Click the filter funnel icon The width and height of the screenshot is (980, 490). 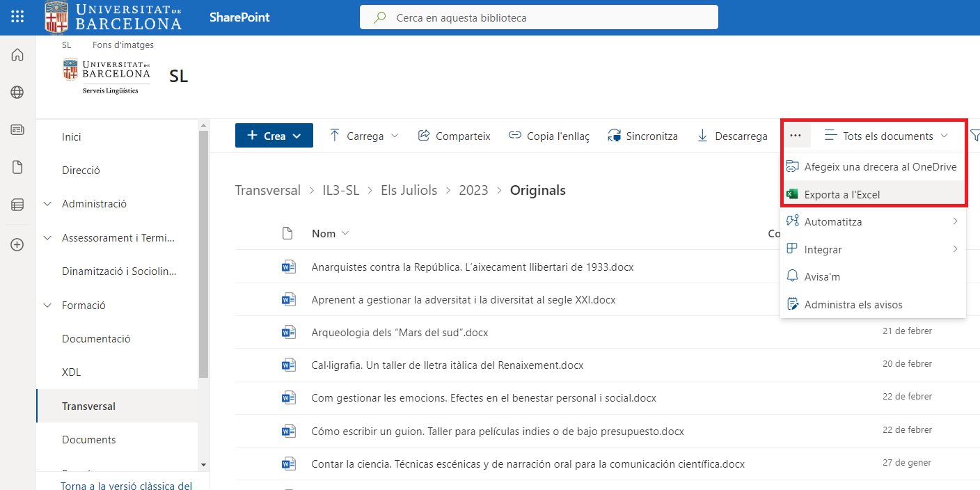(974, 136)
